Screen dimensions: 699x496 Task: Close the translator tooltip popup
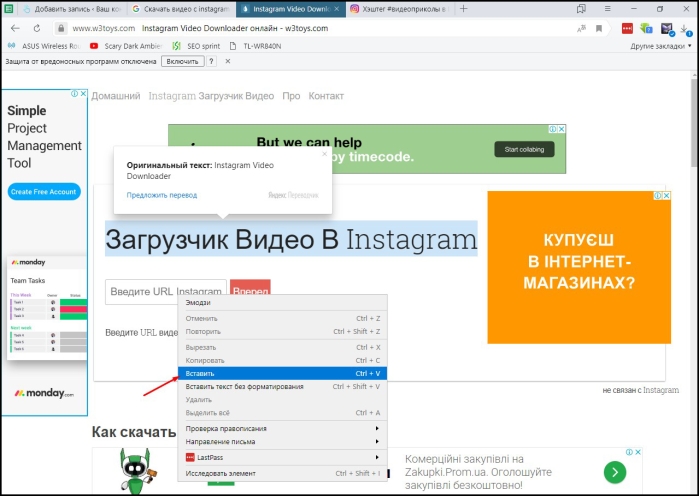coord(325,154)
